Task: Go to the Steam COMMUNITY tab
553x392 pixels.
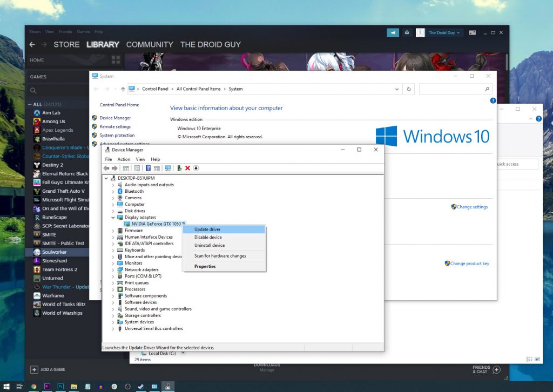Action: pyautogui.click(x=150, y=45)
